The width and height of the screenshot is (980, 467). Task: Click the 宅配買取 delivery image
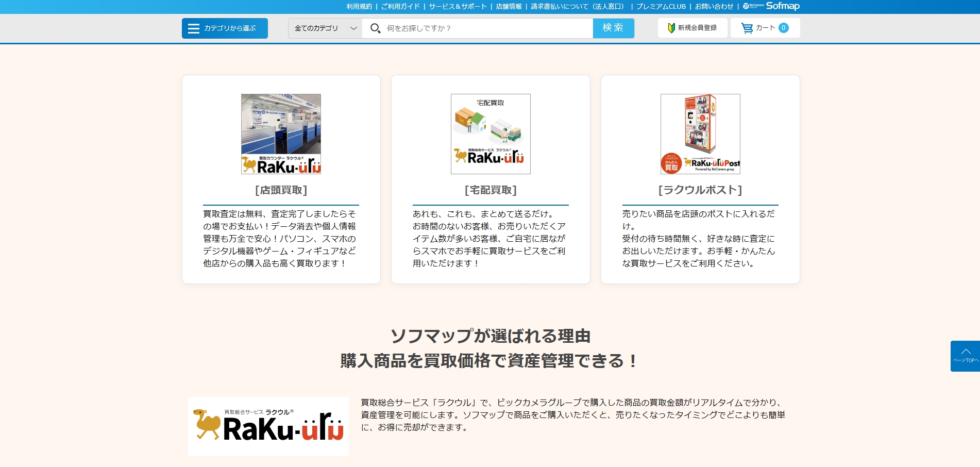tap(491, 134)
